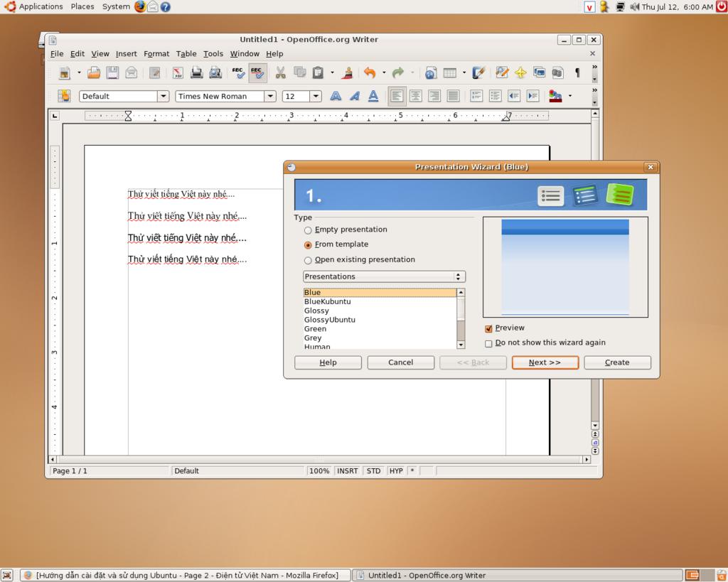Screen dimensions: 728x582
Task: Open the font size 12 dropdown
Action: click(316, 96)
